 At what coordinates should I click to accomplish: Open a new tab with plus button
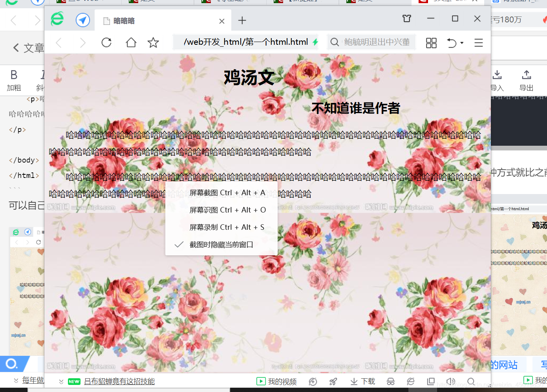click(x=242, y=20)
